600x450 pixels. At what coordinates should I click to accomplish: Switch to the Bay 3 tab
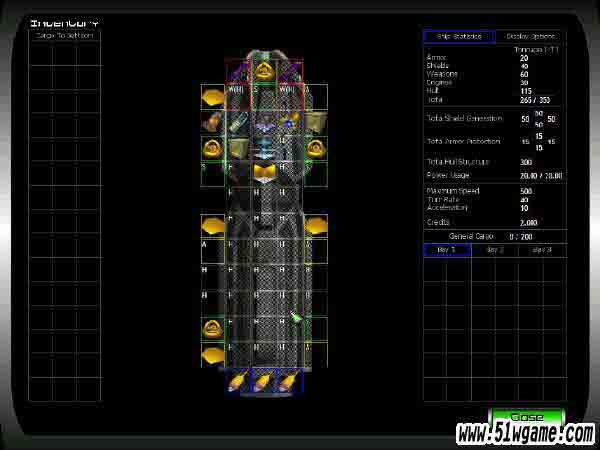pyautogui.click(x=542, y=250)
